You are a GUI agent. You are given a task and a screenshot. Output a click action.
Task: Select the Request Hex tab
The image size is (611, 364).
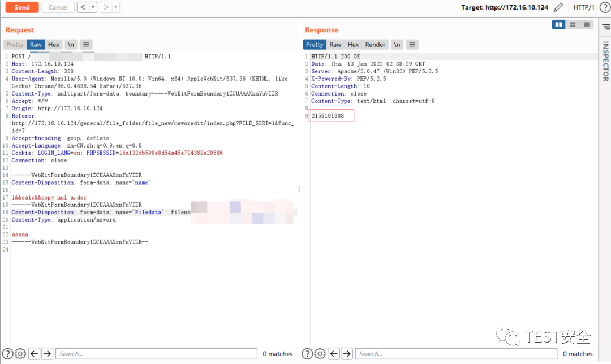tap(54, 45)
